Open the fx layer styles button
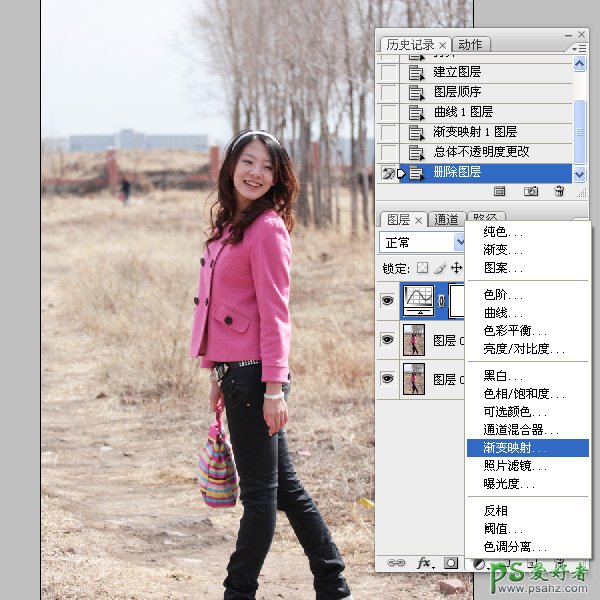The width and height of the screenshot is (600, 600). tap(424, 563)
